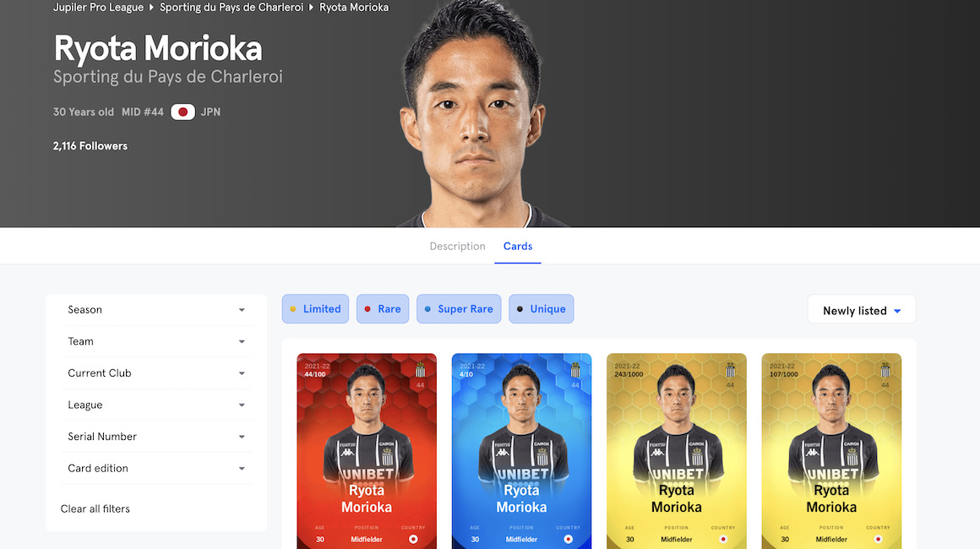Expand the Card edition filter
The height and width of the screenshot is (549, 980).
[156, 469]
